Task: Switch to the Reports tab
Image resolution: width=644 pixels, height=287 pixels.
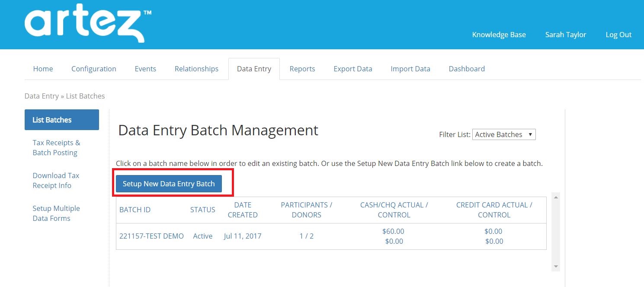Action: point(302,68)
